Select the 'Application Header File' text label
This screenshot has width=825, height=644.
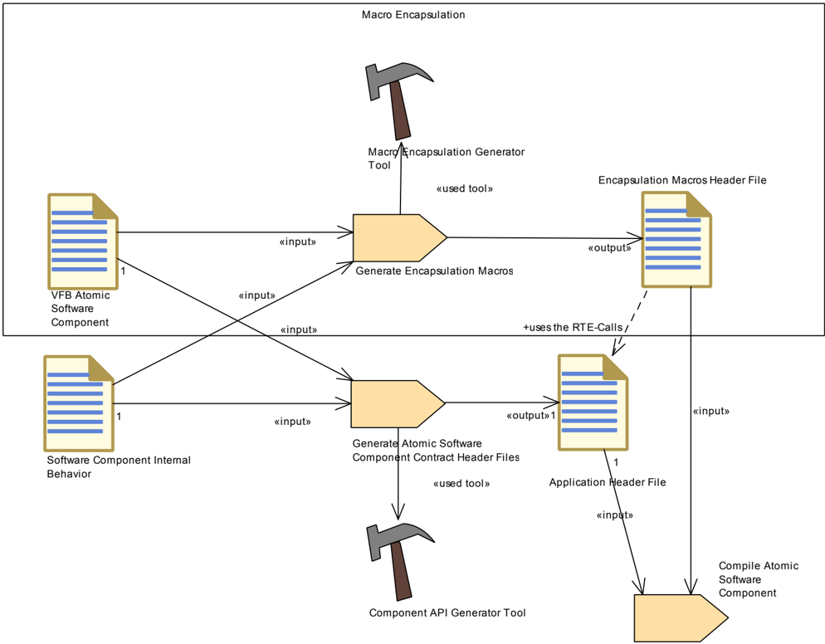[x=608, y=482]
